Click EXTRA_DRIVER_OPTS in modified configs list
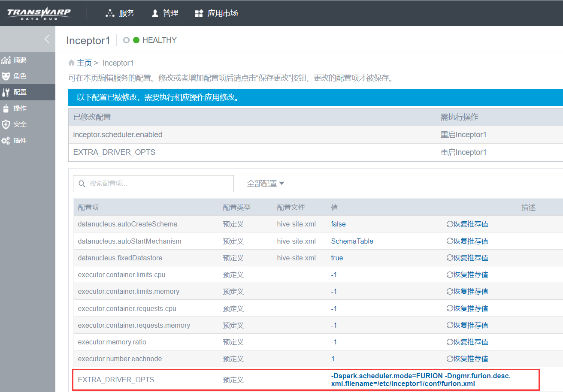The width and height of the screenshot is (563, 392). point(114,152)
